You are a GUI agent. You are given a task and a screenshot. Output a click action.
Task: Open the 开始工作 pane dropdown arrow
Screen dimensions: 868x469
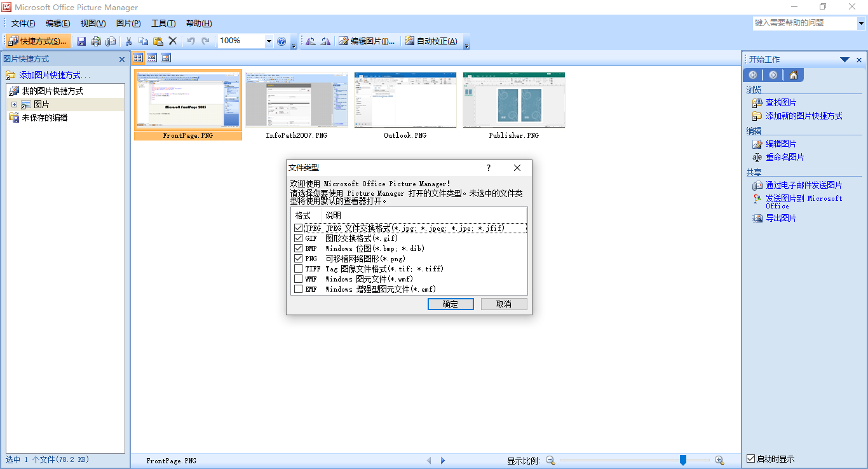844,60
